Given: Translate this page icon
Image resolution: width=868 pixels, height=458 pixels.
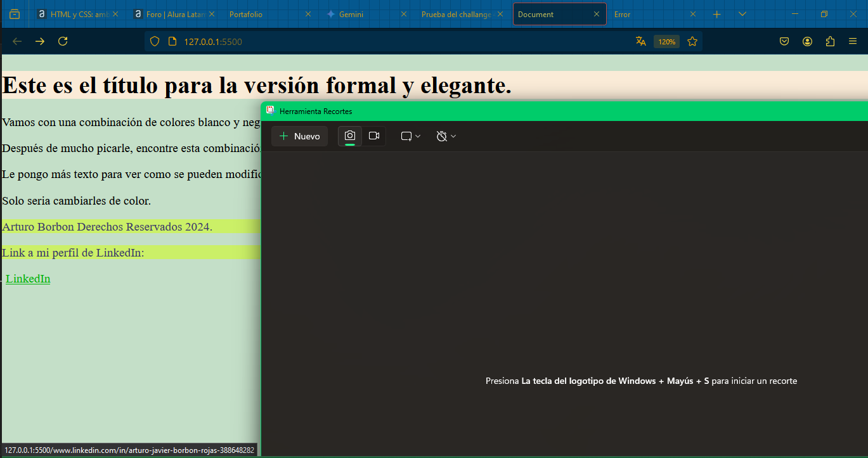Looking at the screenshot, I should tap(641, 42).
